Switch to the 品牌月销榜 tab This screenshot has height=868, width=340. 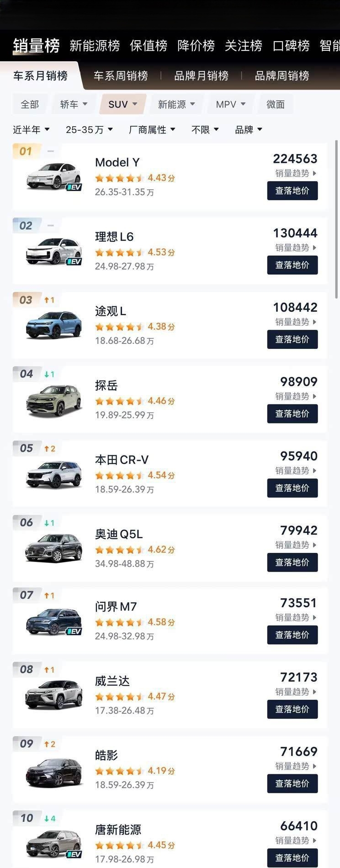(x=201, y=76)
